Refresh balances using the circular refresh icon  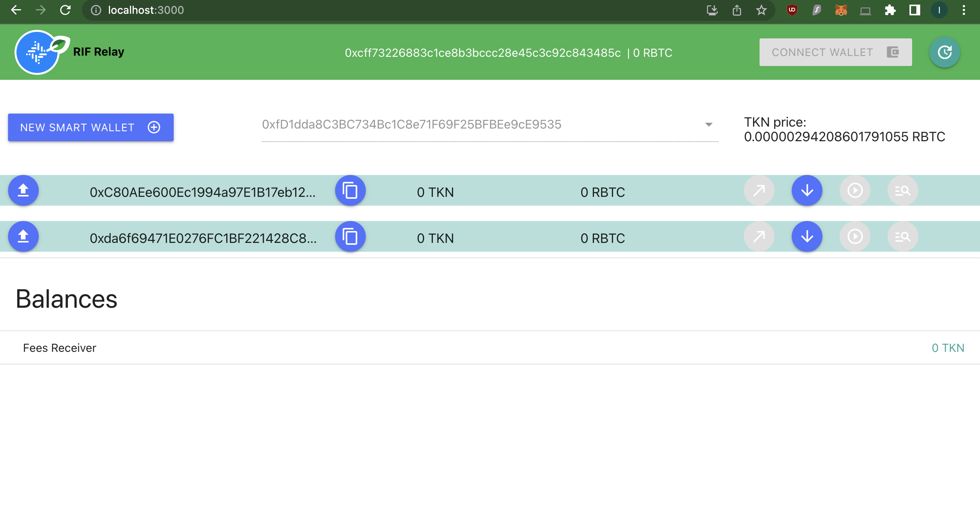pyautogui.click(x=944, y=52)
